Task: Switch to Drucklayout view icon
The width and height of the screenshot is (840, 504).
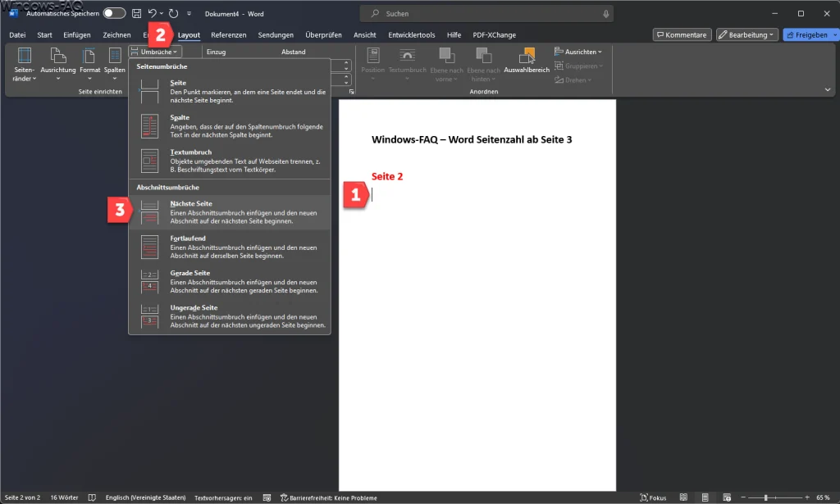Action: pyautogui.click(x=705, y=497)
